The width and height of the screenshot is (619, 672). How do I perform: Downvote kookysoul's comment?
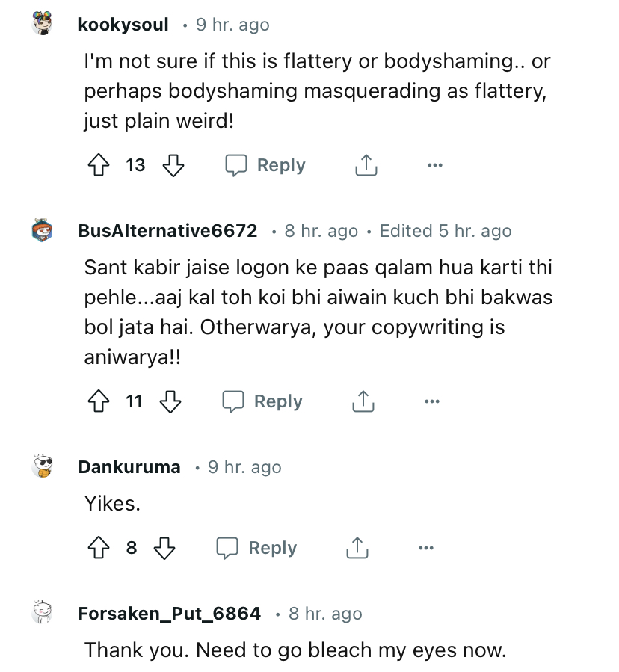click(173, 165)
